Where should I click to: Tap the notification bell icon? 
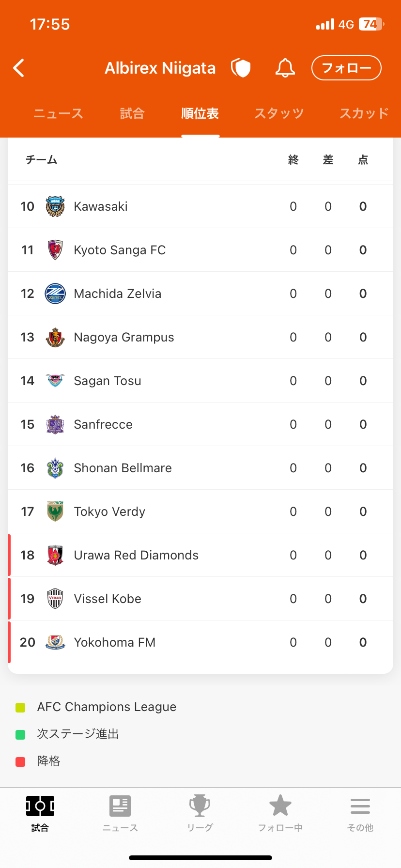click(x=285, y=68)
